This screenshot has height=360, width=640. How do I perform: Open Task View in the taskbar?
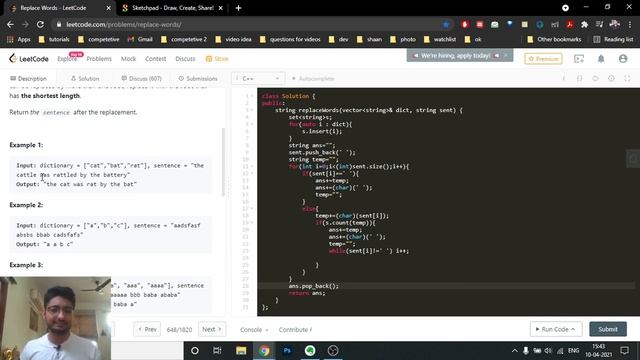coord(217,351)
